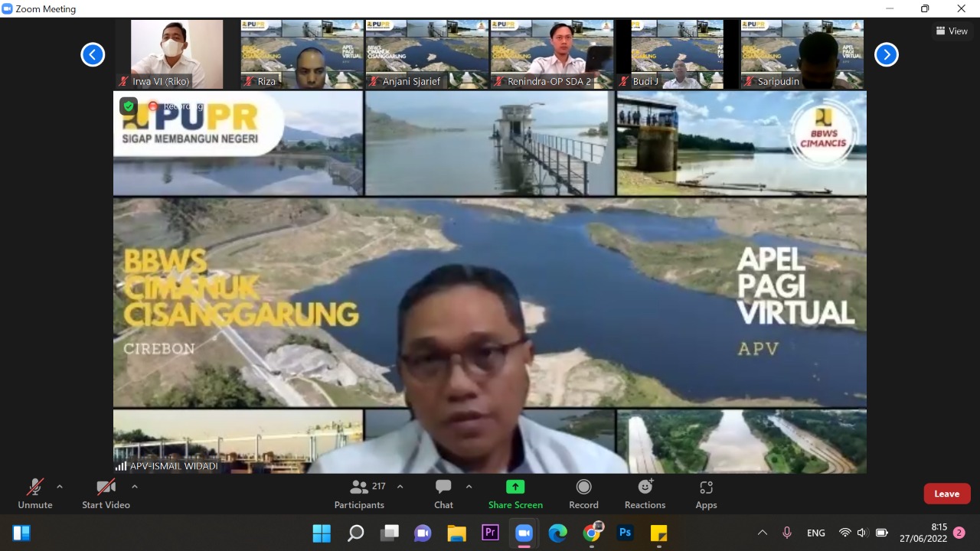Open Windows Widgets icon on taskbar
This screenshot has width=980, height=551.
[21, 533]
